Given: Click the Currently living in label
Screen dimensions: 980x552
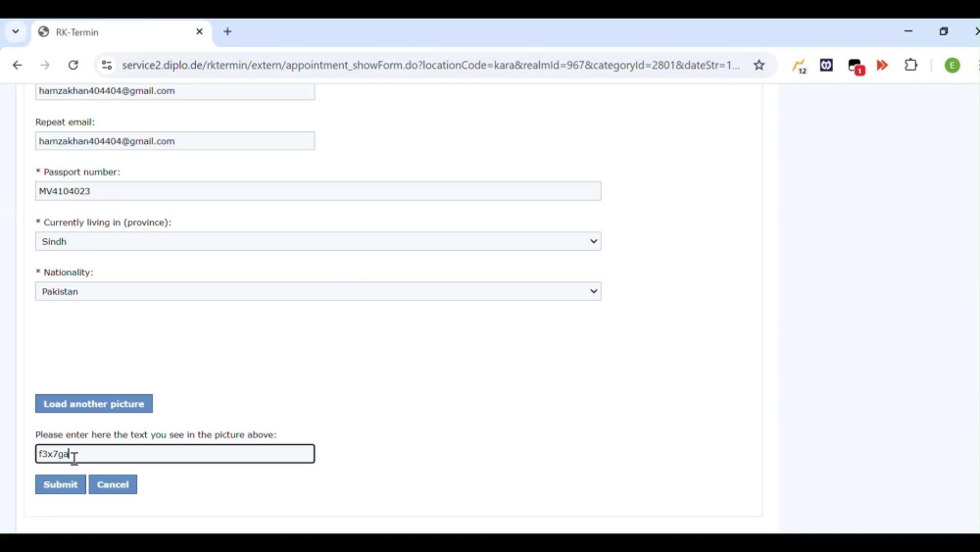Looking at the screenshot, I should pos(104,222).
